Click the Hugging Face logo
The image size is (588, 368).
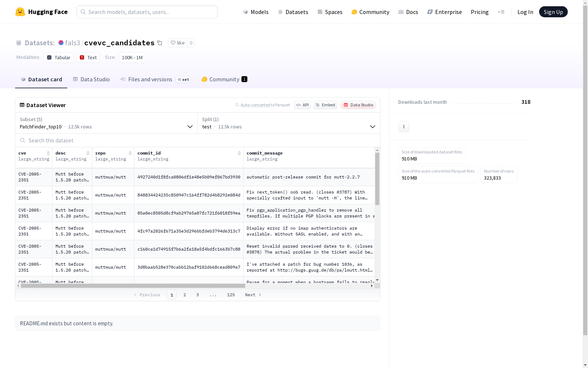[42, 12]
